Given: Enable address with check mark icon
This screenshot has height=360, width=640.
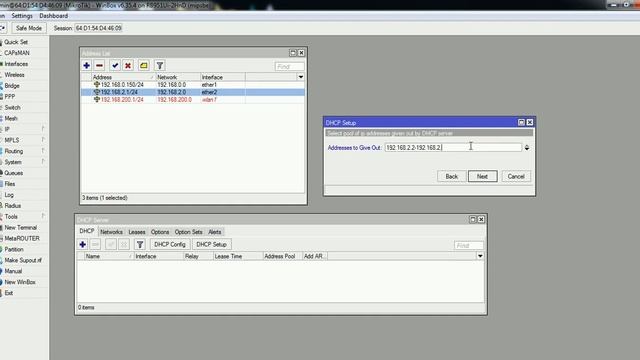Looking at the screenshot, I should coord(115,65).
